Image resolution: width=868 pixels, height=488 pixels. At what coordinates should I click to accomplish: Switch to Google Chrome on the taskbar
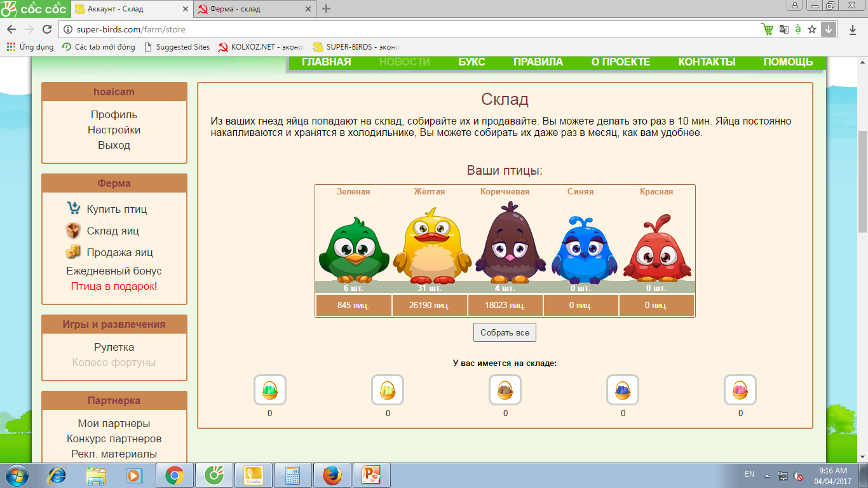coord(175,475)
